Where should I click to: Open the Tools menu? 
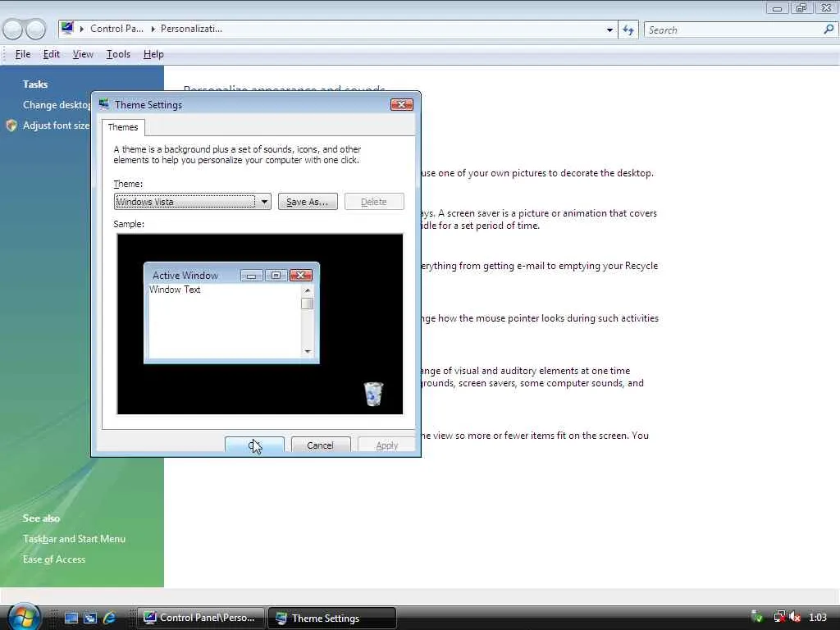pos(118,54)
